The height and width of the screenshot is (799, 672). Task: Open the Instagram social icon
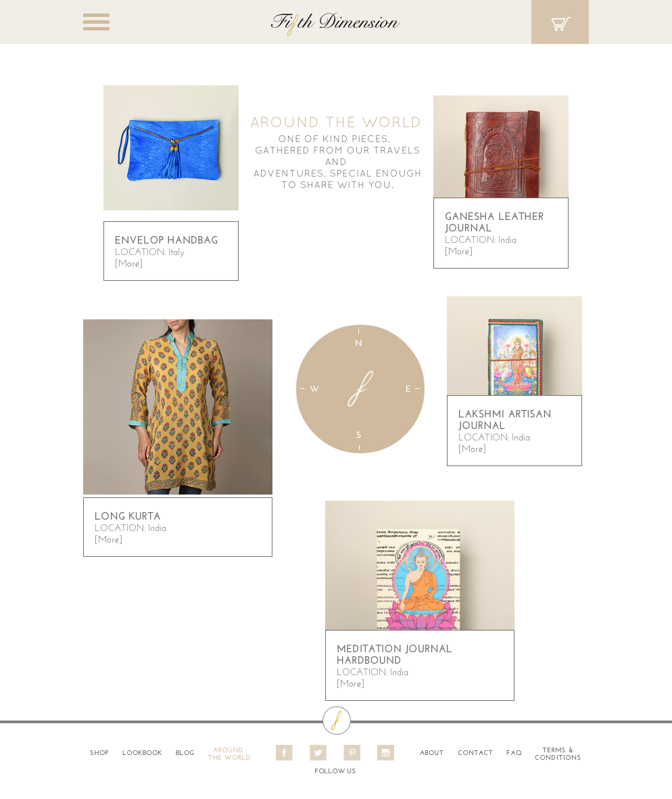385,752
